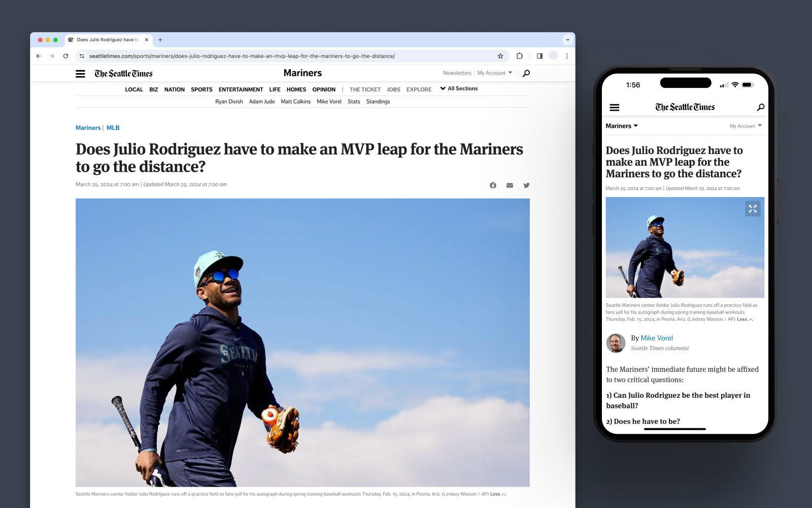Expand photo with fullscreen icon on phone
Image resolution: width=812 pixels, height=508 pixels.
(x=753, y=209)
